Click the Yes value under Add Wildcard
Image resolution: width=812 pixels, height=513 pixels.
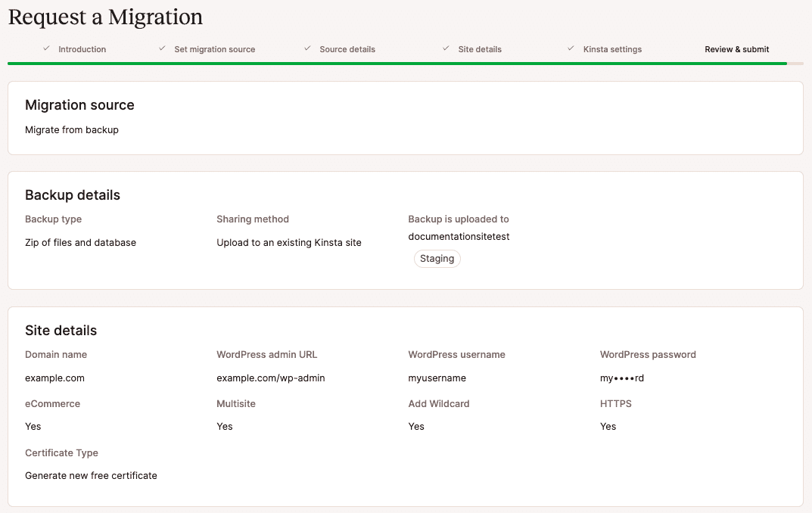coord(416,427)
